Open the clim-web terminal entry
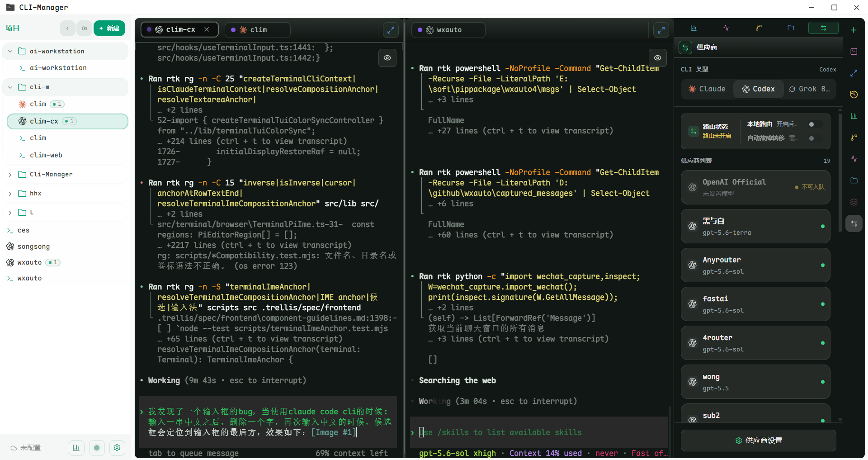 67,155
